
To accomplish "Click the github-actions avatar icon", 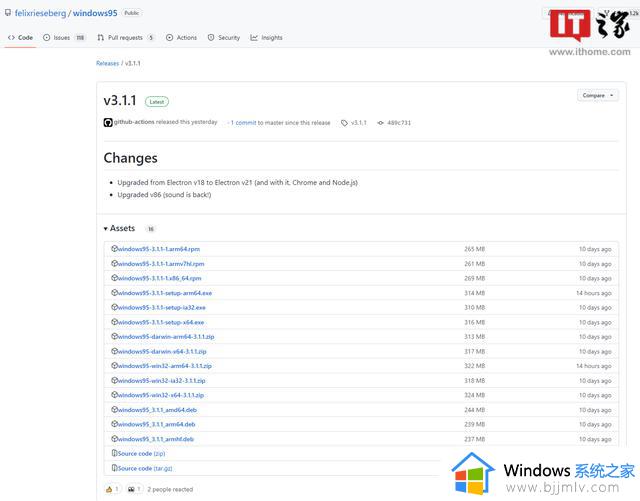I will point(108,122).
